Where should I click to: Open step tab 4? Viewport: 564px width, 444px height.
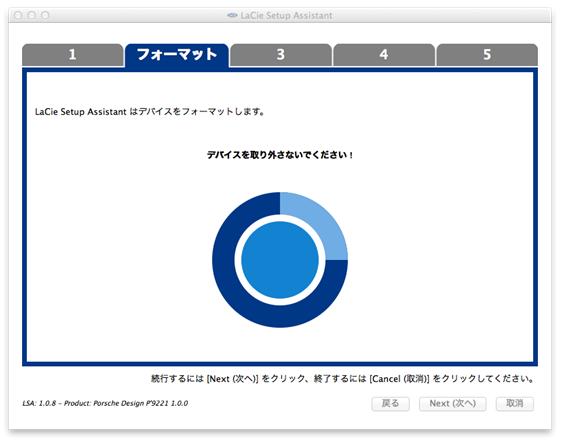(384, 55)
